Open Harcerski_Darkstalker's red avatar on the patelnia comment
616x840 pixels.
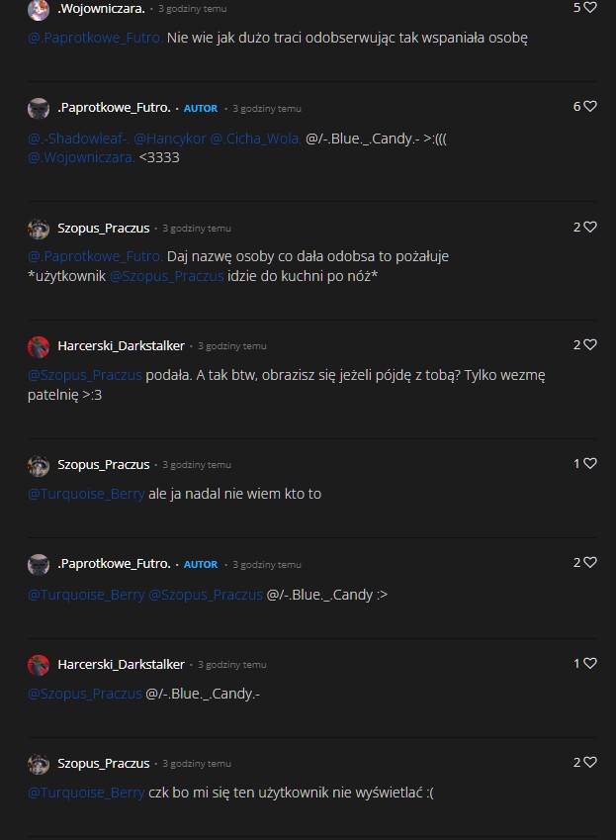point(39,346)
